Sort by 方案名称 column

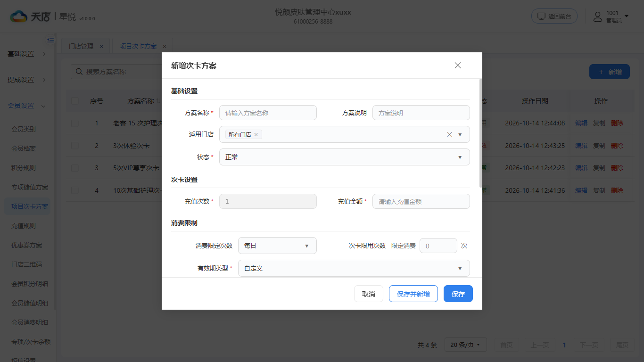point(158,101)
